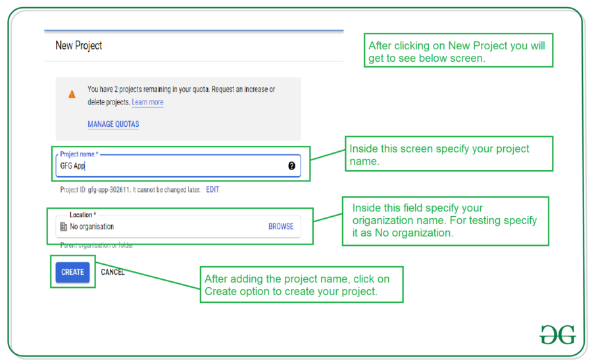This screenshot has width=592, height=364.
Task: Click the quota remaining warning message
Action: click(x=182, y=95)
